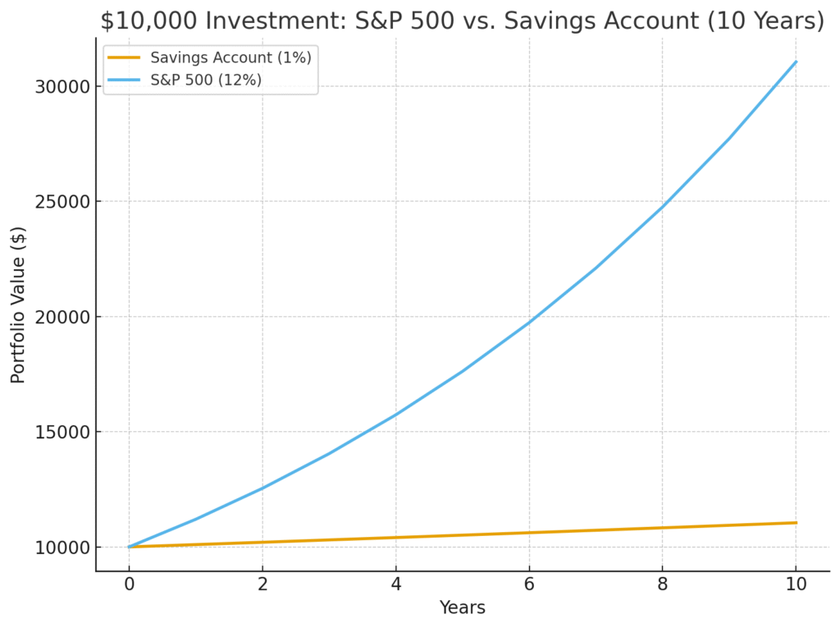Click the blue S&P 500 legend line swatch

(x=124, y=80)
